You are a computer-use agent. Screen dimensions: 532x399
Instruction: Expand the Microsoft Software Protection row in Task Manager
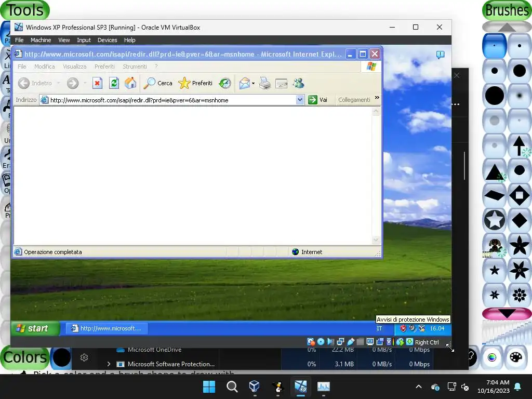click(x=109, y=364)
